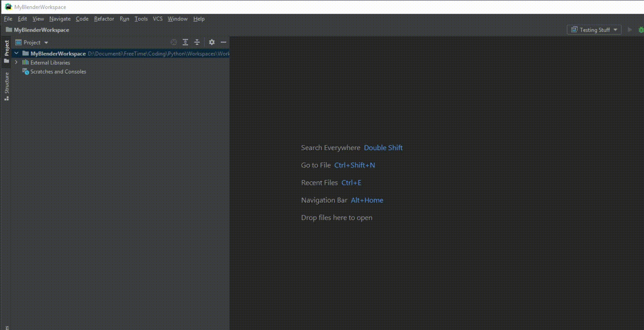
Task: Click the Double Shift shortcut text
Action: tap(383, 148)
